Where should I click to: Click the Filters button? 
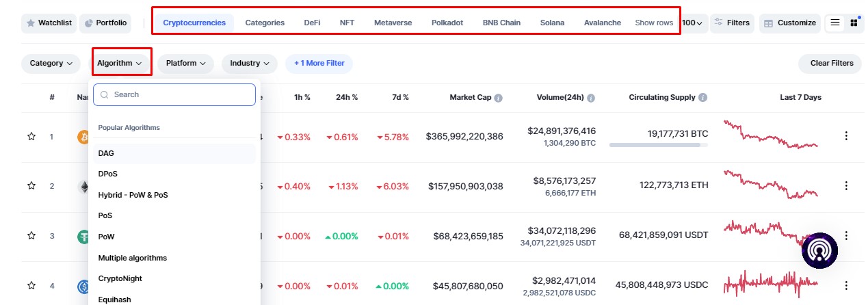point(732,23)
